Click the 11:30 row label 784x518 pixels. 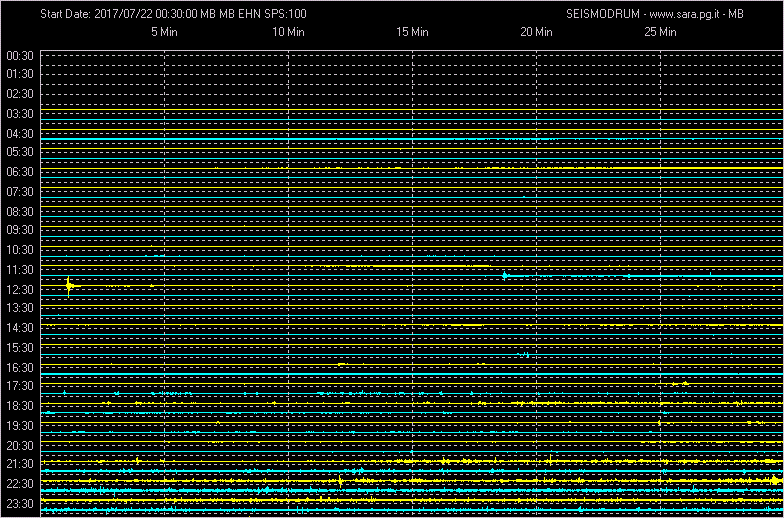[21, 270]
